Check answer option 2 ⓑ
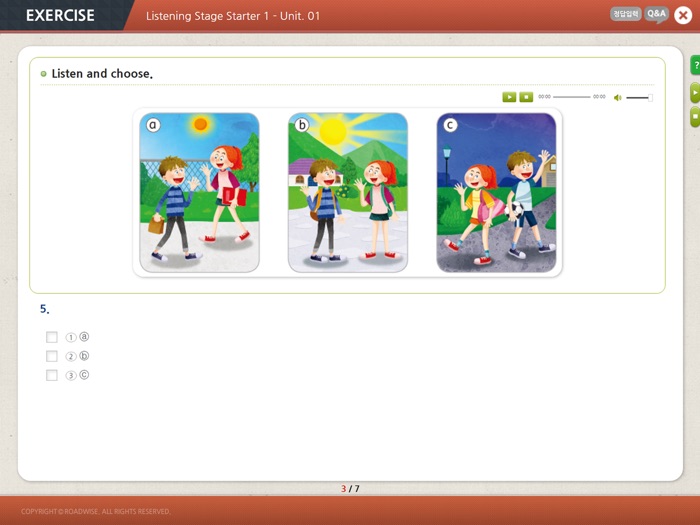The image size is (700, 525). click(52, 356)
